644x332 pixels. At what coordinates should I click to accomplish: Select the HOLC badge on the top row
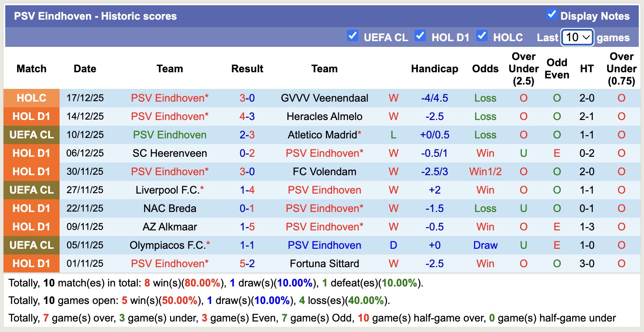point(31,98)
